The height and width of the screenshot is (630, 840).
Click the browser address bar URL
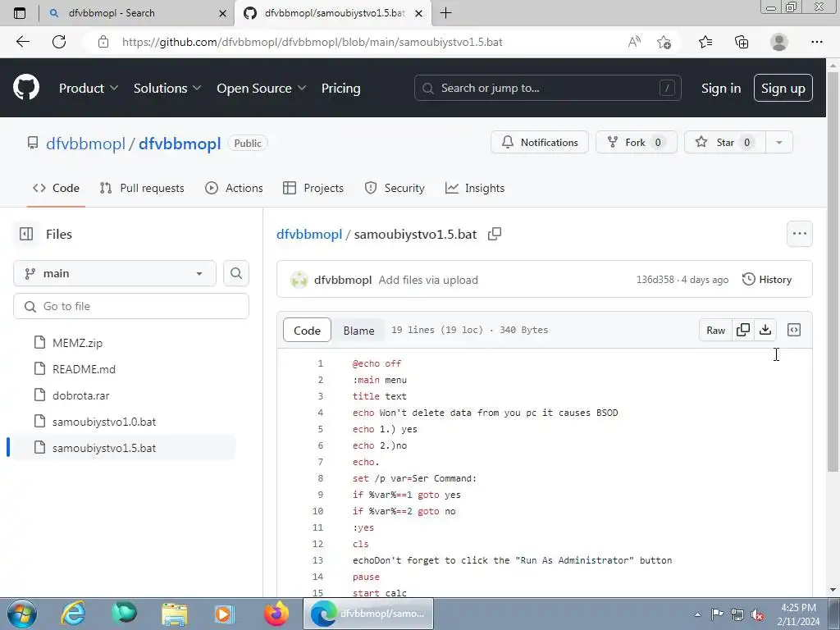[313, 42]
